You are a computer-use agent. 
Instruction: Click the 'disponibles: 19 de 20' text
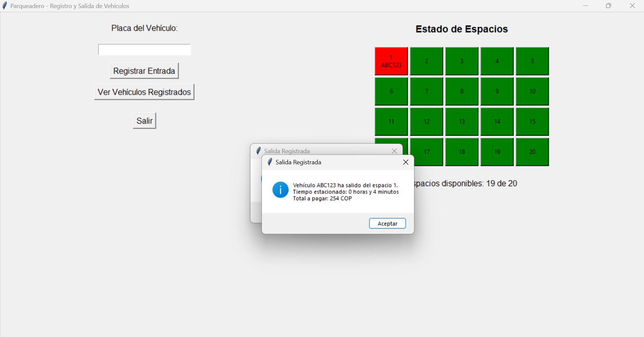tap(479, 183)
